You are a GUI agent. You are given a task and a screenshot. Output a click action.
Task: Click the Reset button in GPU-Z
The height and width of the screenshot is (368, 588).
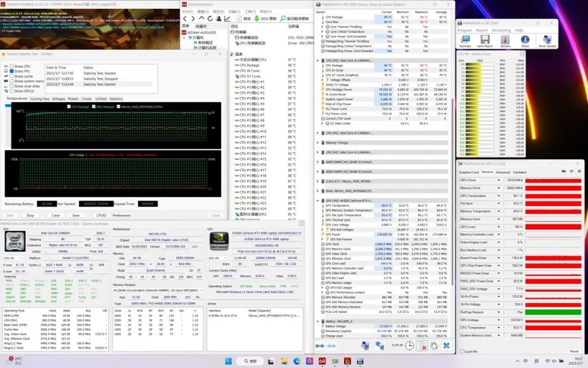(x=574, y=352)
